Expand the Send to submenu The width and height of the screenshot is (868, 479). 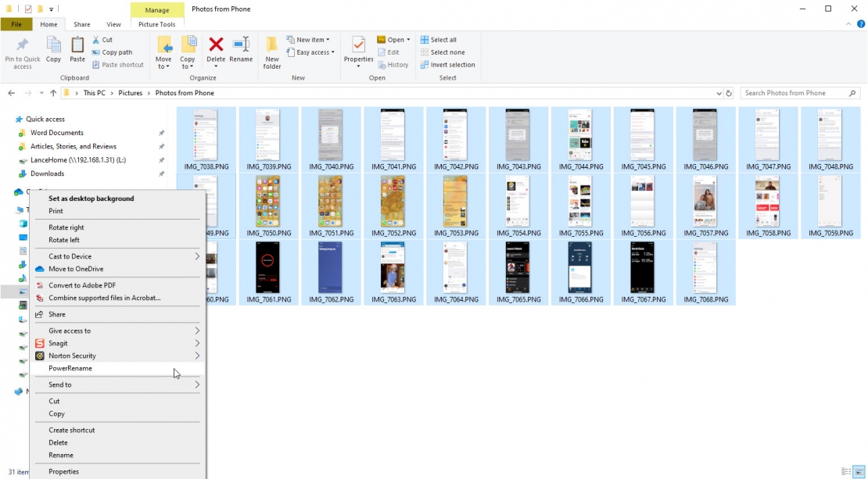(117, 384)
